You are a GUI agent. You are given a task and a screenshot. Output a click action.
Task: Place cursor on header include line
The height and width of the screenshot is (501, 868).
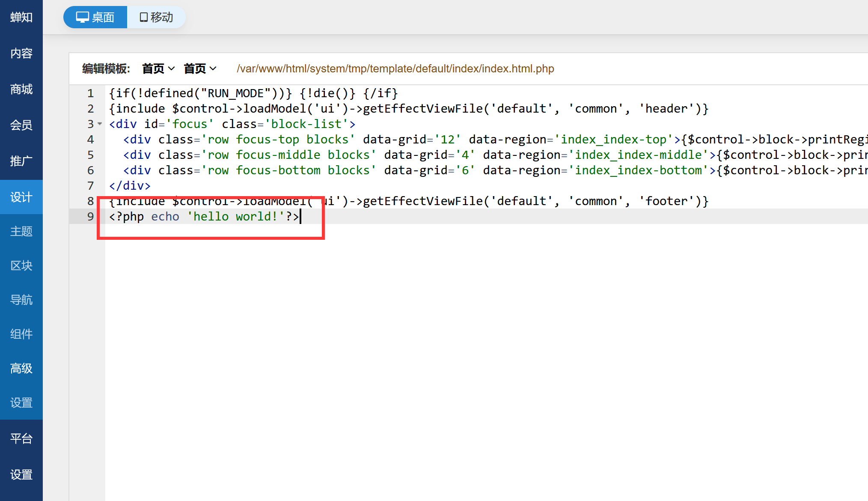pos(409,109)
